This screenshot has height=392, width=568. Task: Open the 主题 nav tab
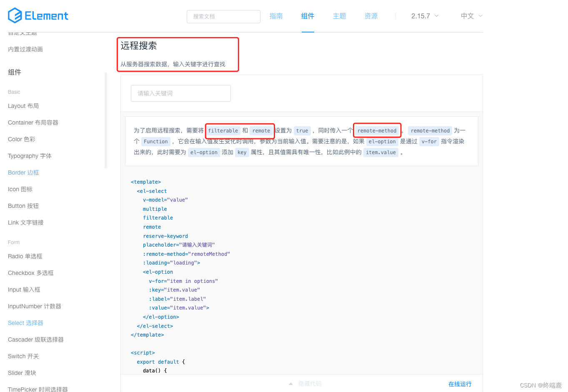pos(339,16)
